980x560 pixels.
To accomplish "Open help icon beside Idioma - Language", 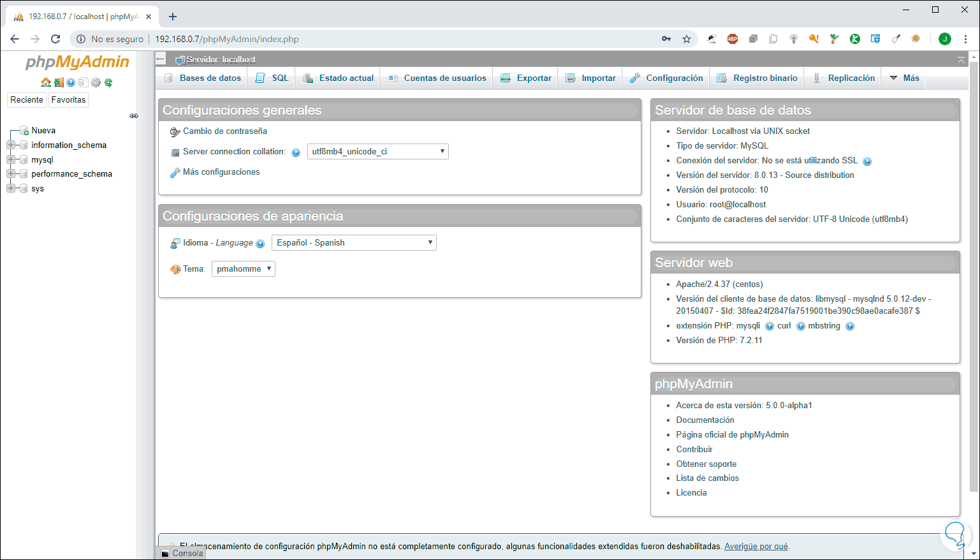I will [x=260, y=244].
